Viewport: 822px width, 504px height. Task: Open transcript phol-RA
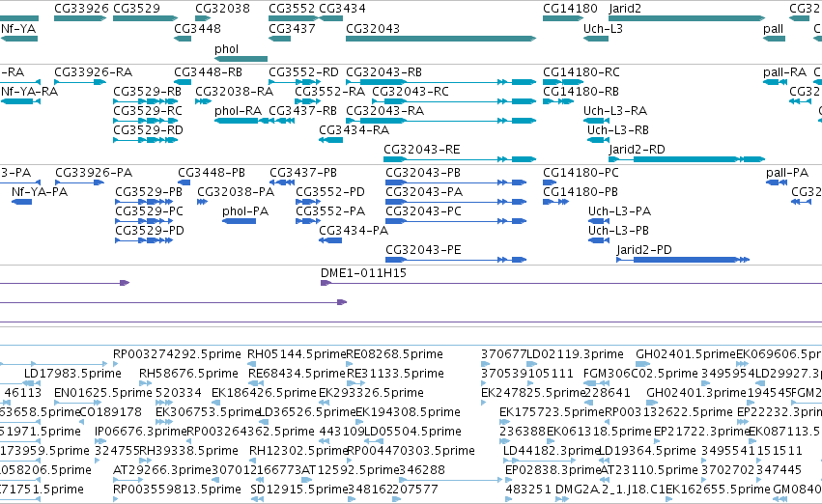coord(238,110)
